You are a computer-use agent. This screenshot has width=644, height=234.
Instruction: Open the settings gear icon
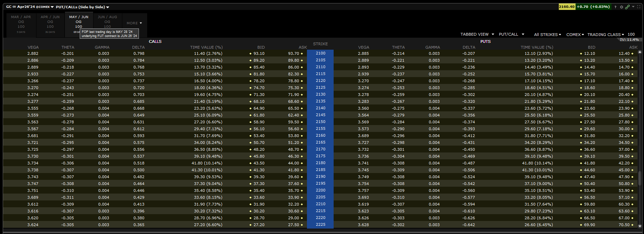coord(621,7)
